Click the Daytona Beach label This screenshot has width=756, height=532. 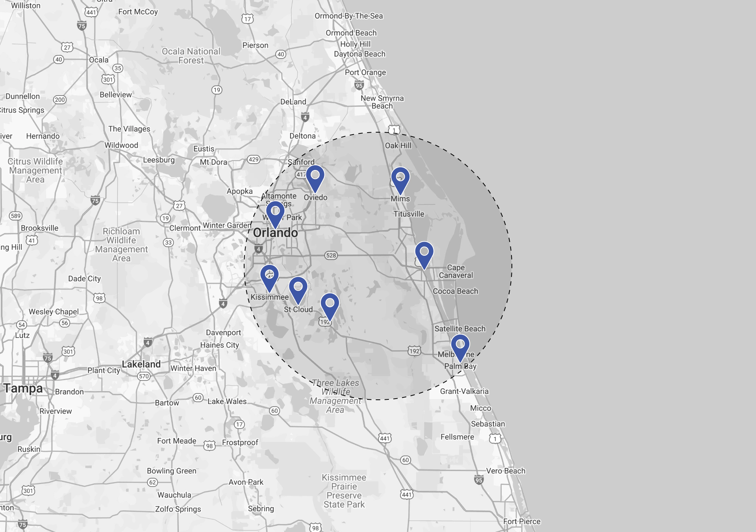tap(359, 54)
